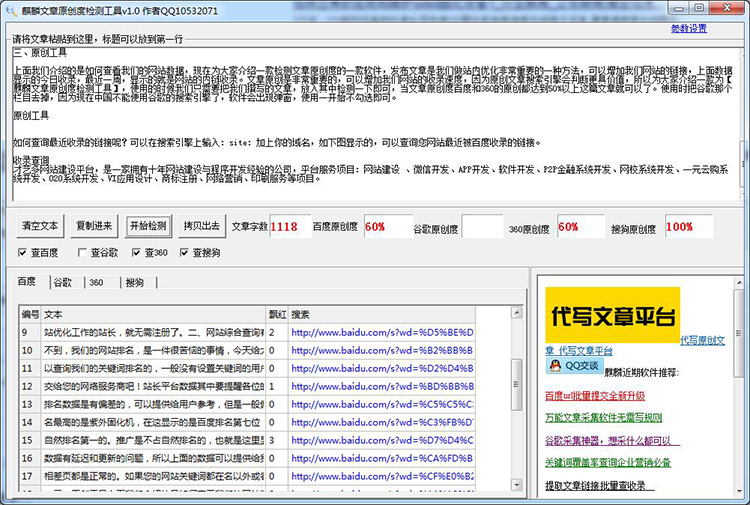The image size is (750, 505).
Task: Click the 复制进来 button
Action: click(94, 226)
